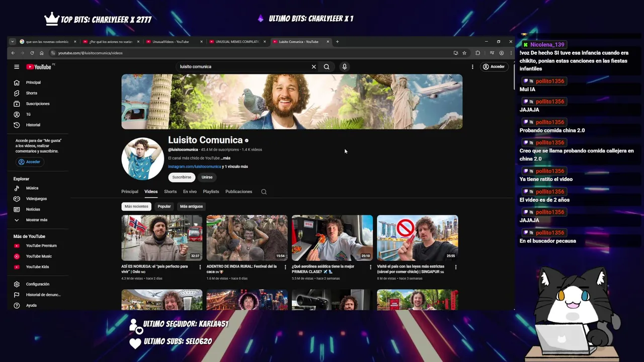Open the browser profile icon
The image size is (644, 362).
pyautogui.click(x=501, y=53)
